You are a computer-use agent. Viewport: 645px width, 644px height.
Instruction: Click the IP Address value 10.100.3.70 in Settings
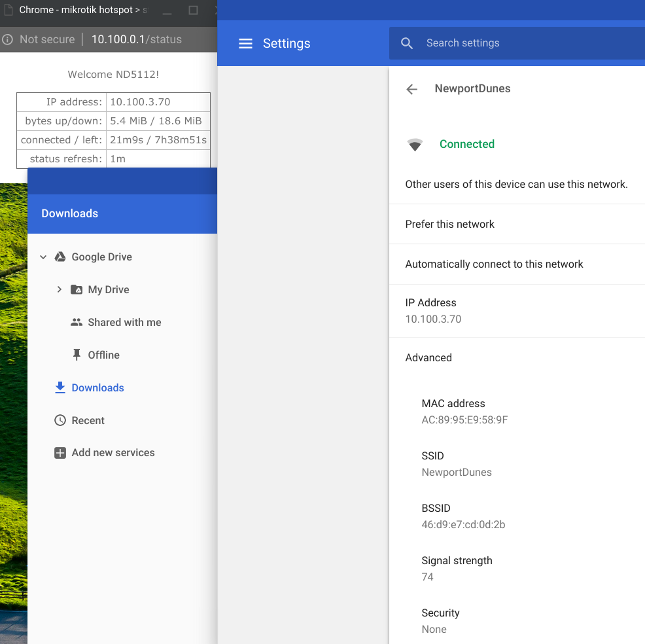click(x=433, y=319)
